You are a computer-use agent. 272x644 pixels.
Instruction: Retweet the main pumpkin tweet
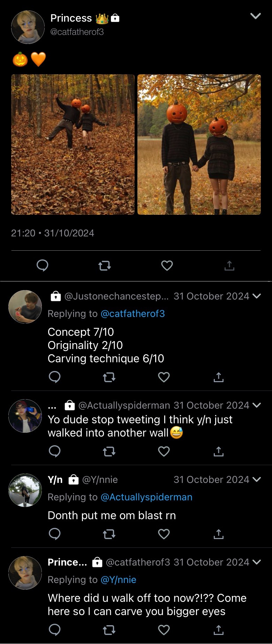pos(105,266)
